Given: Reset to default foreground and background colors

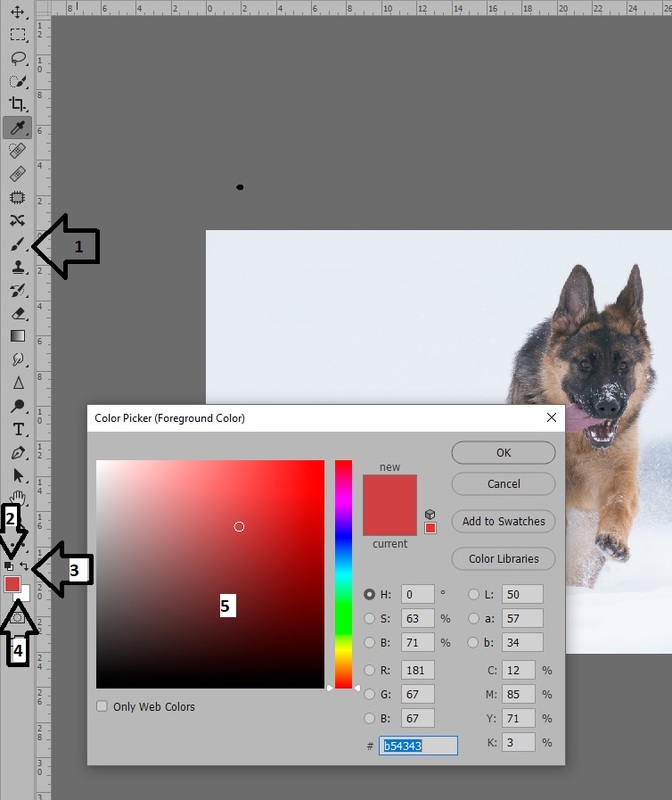Looking at the screenshot, I should (x=10, y=566).
